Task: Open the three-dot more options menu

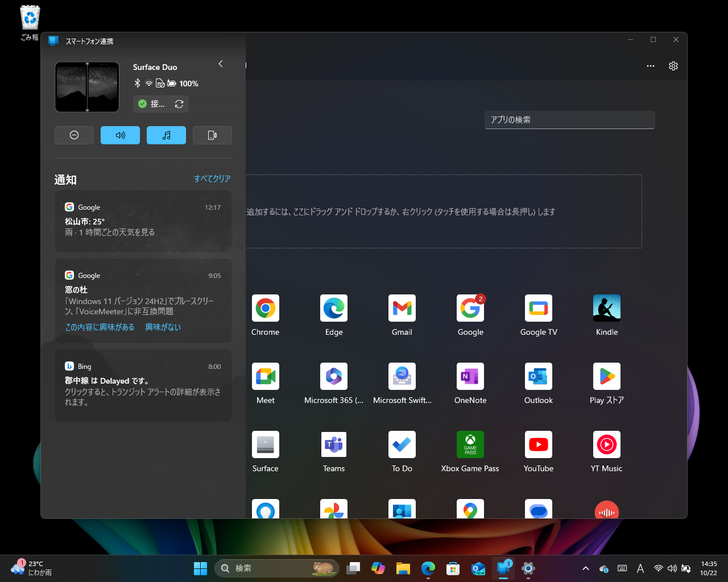Action: point(651,66)
